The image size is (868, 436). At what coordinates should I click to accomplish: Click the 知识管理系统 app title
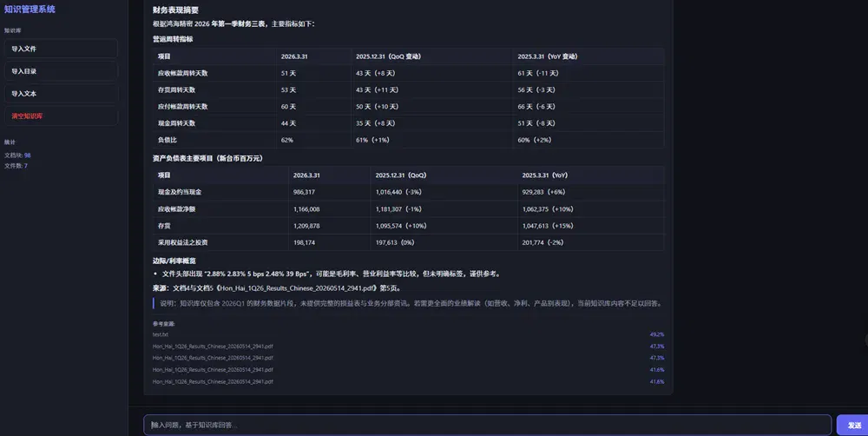[30, 10]
